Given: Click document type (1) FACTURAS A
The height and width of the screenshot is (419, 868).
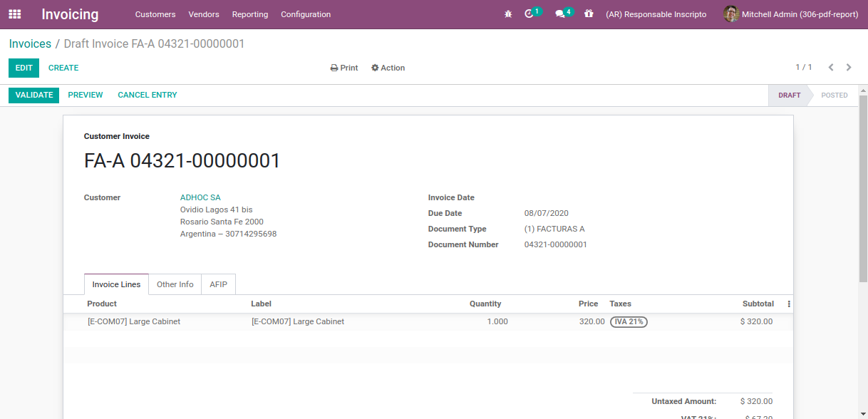Looking at the screenshot, I should point(554,229).
